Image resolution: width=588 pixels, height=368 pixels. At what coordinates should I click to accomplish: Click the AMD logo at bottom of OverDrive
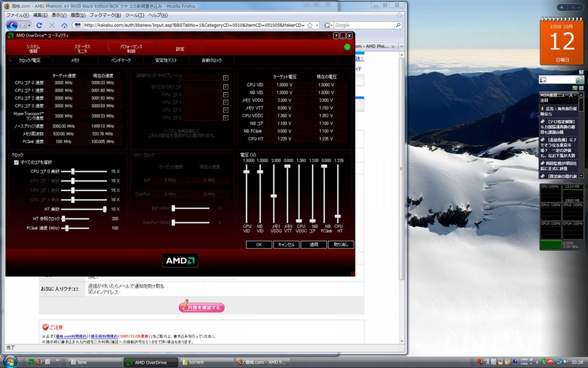[x=180, y=260]
